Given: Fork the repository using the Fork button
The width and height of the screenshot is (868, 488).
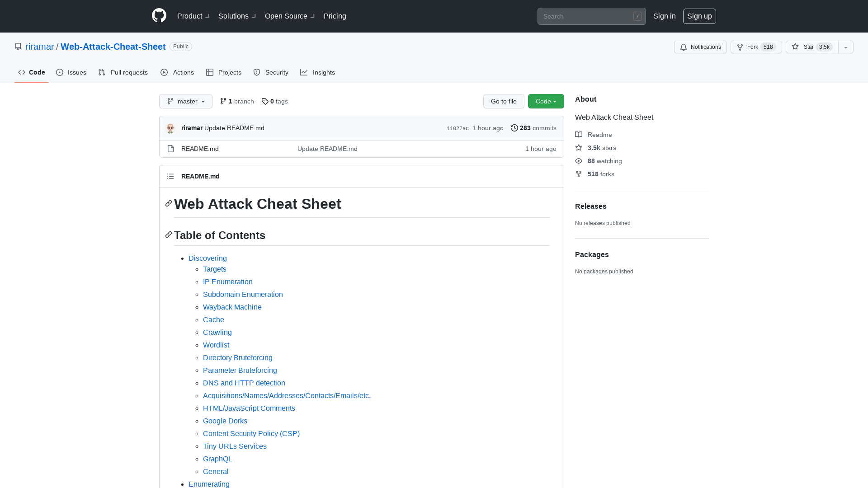Looking at the screenshot, I should [x=756, y=47].
